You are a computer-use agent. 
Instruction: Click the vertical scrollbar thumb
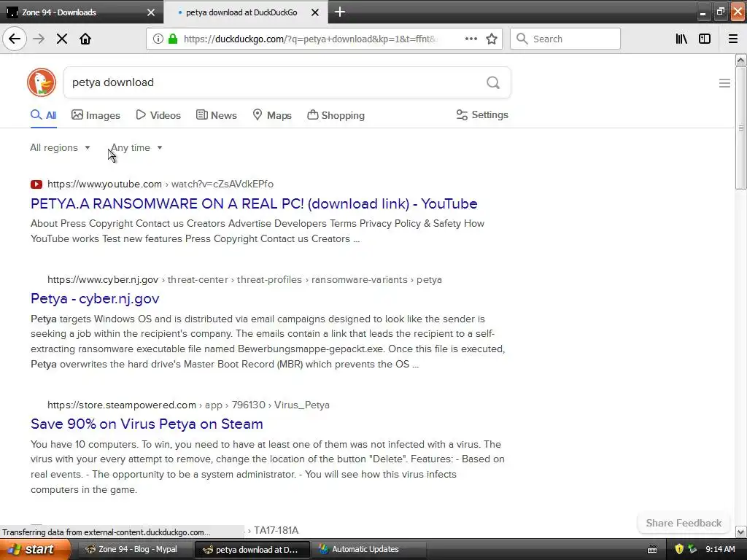coord(740,128)
